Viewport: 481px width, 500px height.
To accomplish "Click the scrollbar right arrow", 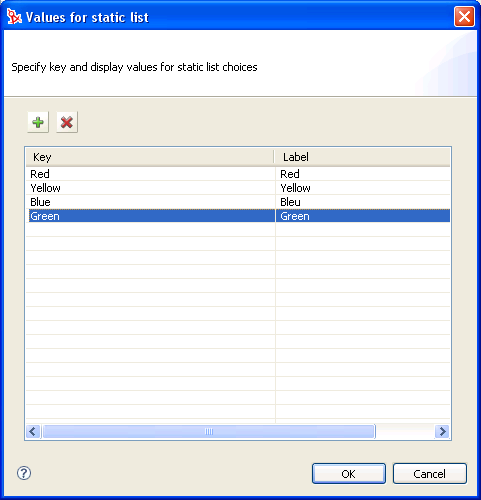I will pos(442,432).
